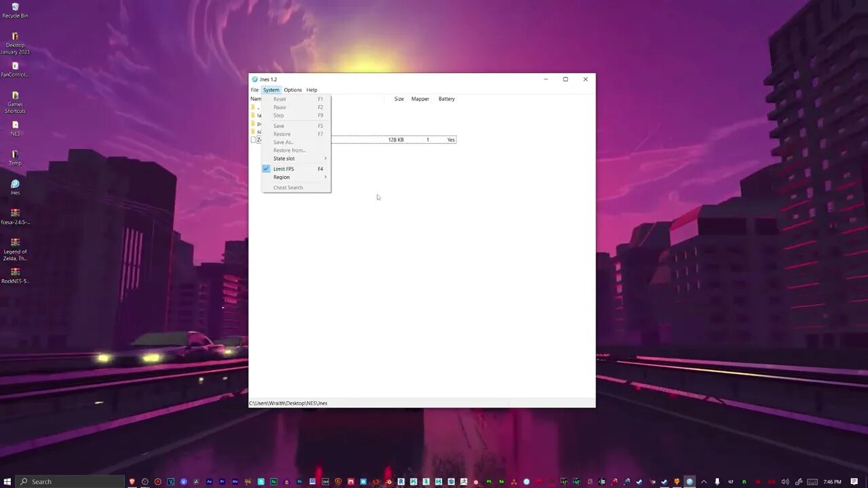Show hidden system tray icons

pos(704,481)
